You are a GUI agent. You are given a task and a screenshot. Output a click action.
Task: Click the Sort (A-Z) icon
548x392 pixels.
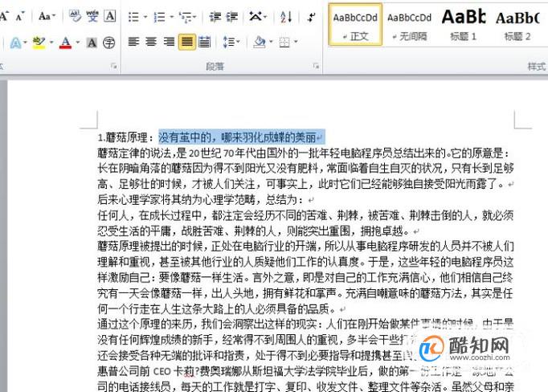tap(286, 16)
